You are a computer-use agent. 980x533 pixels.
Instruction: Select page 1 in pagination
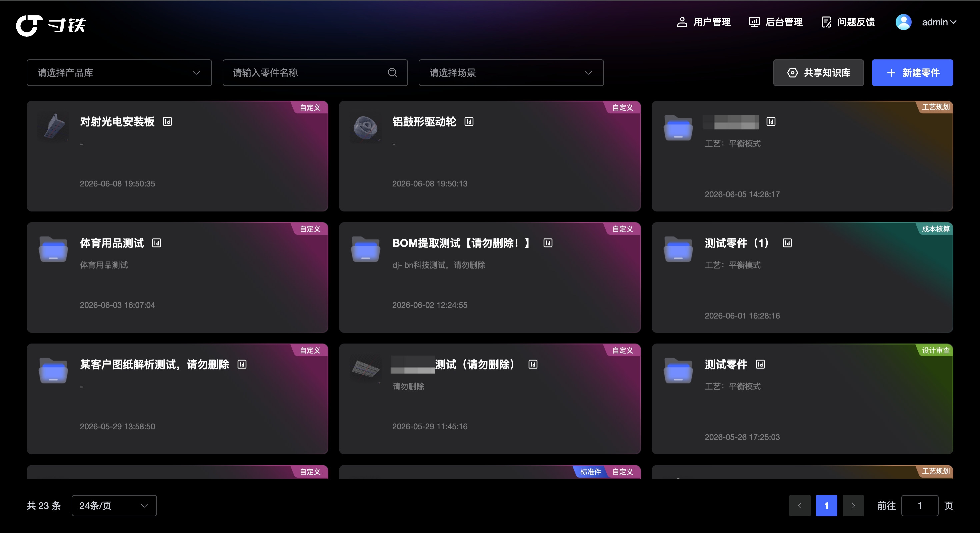(x=826, y=506)
